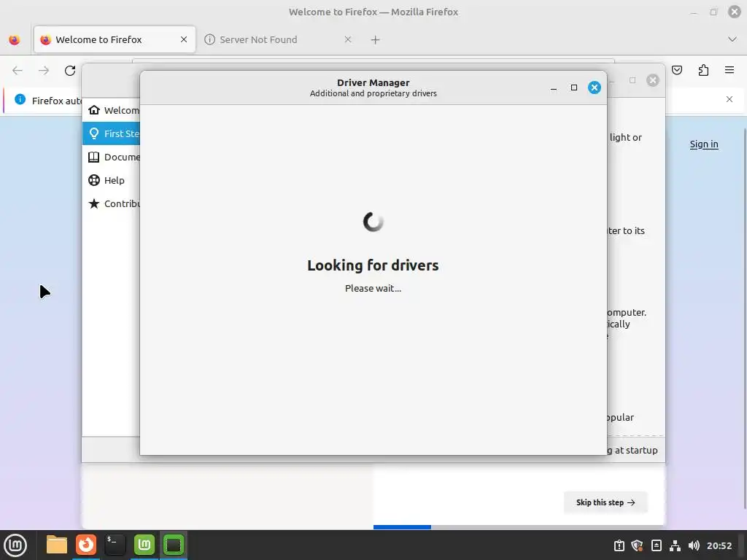Minimize the Driver Manager window

pos(554,88)
